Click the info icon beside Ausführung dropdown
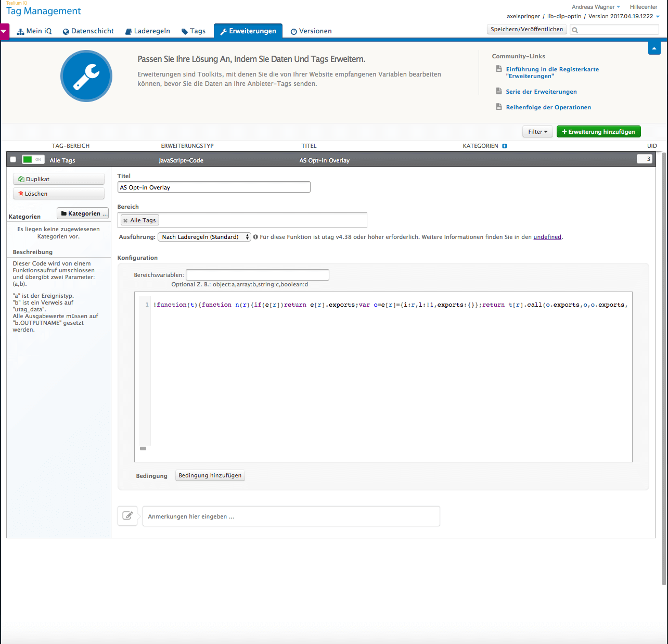 click(255, 237)
